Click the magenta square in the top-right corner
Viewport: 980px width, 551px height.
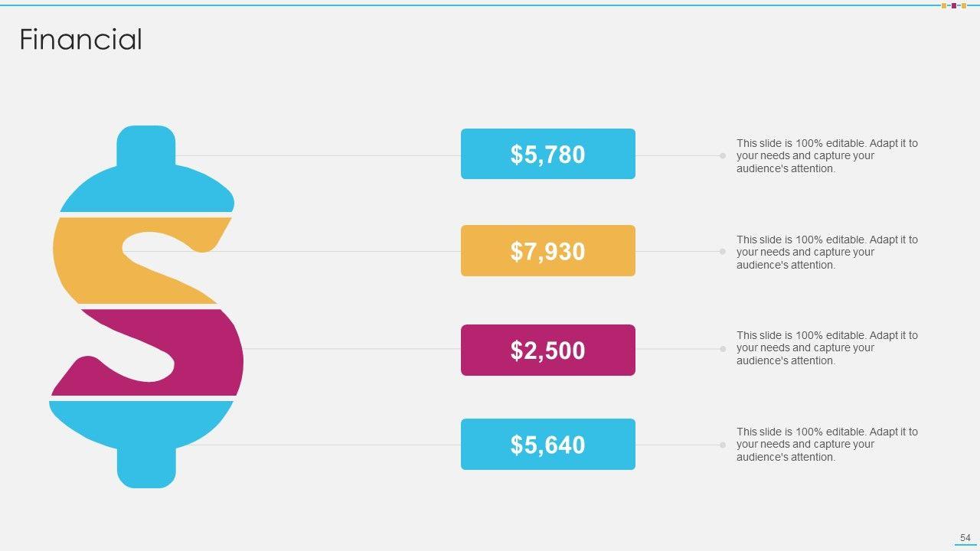coord(954,6)
